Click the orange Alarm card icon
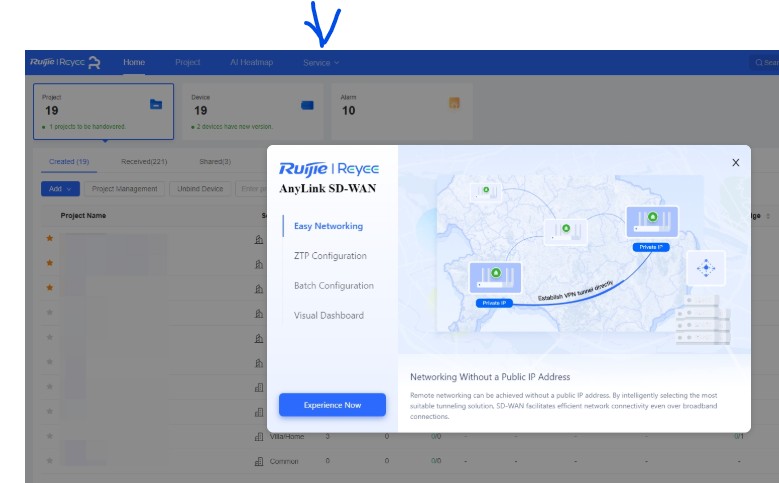 coord(454,103)
